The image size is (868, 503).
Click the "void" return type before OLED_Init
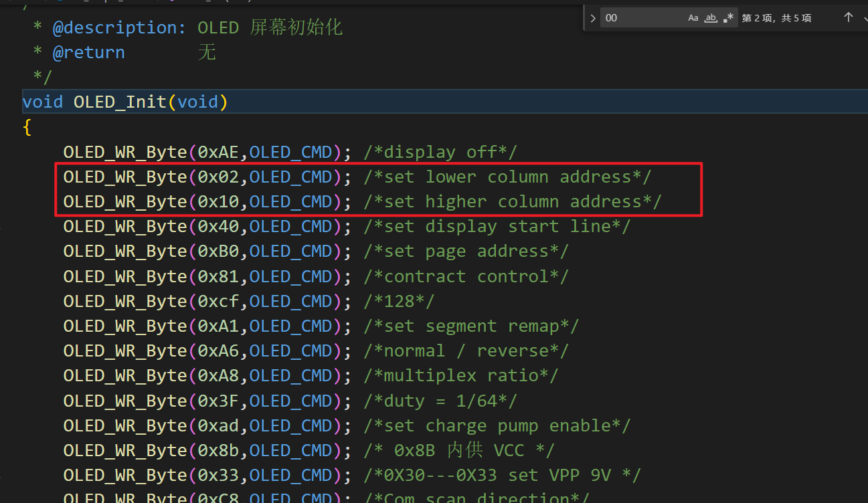(43, 102)
